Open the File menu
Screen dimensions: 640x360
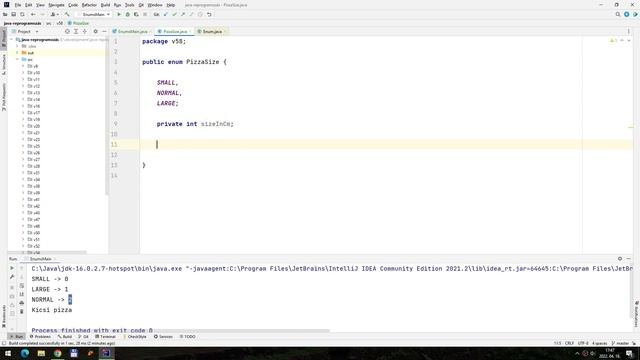pos(18,5)
